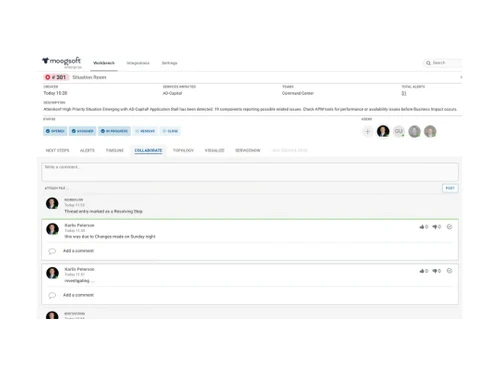The height and width of the screenshot is (375, 500).
Task: Open the dark-suited user avatar beside the plus icon
Action: pos(383,131)
